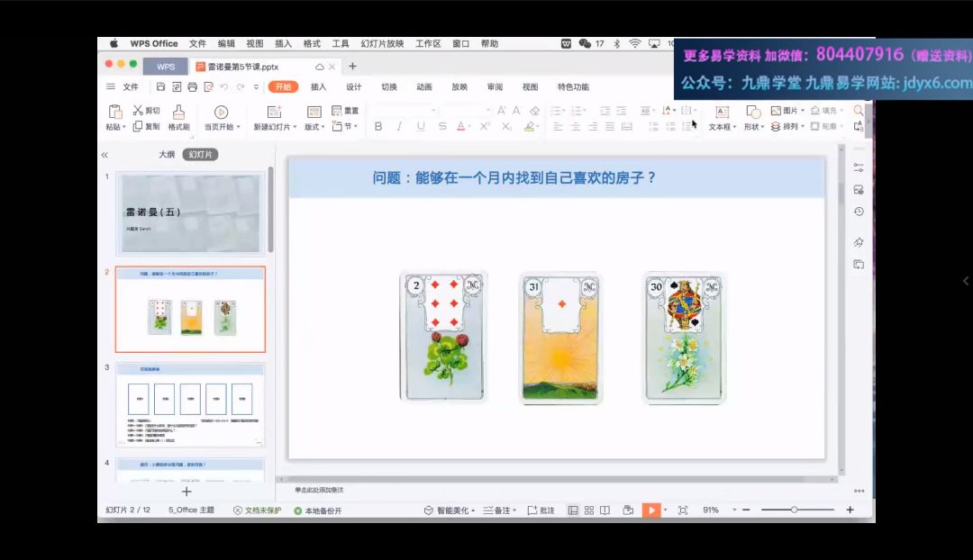Viewport: 973px width, 560px height.
Task: Start slideshow with orange play button
Action: point(650,510)
